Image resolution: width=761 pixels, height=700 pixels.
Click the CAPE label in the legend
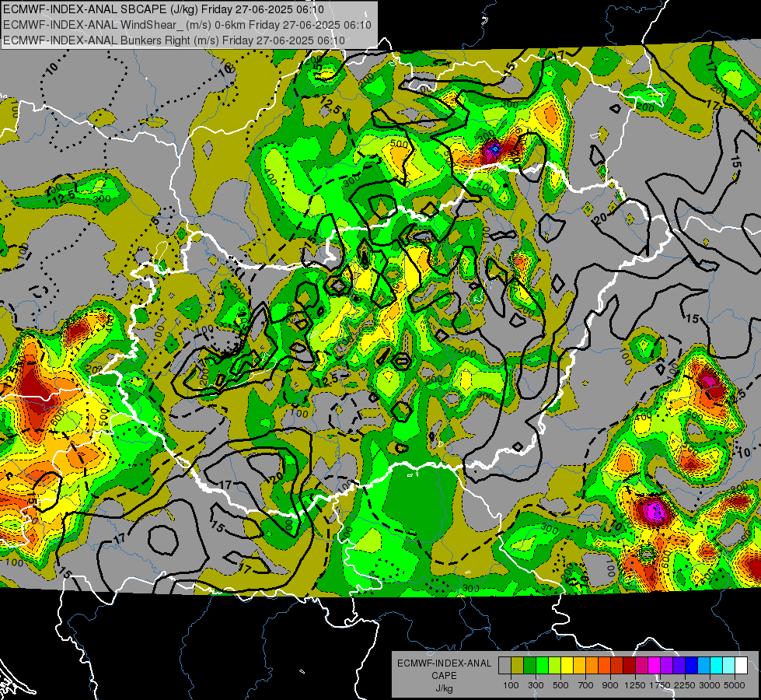tap(444, 675)
